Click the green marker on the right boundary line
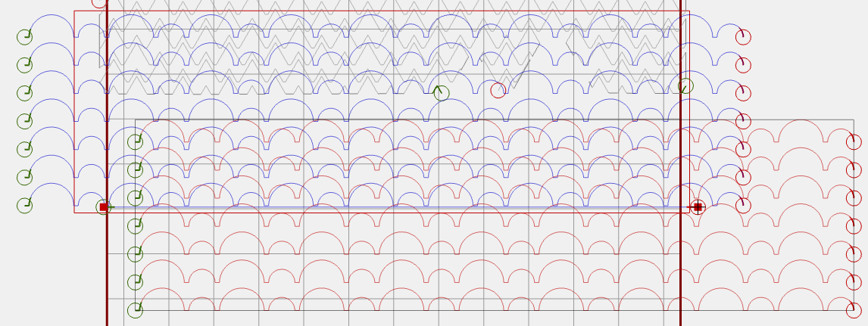Image resolution: width=868 pixels, height=326 pixels. click(x=685, y=85)
